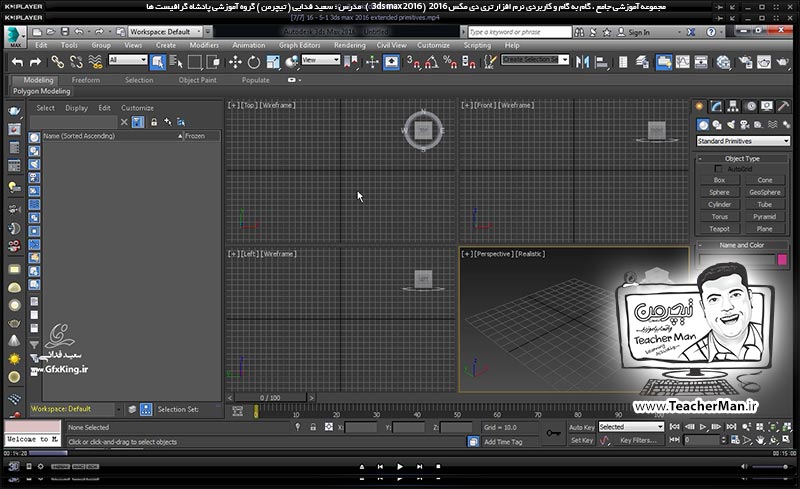Open scene explorer Workspace: Default dropdown arrow
800x489 pixels.
[118, 409]
